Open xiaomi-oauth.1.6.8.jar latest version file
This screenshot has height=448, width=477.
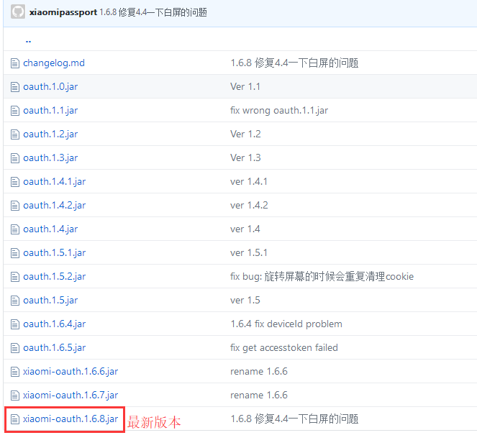[x=71, y=419]
